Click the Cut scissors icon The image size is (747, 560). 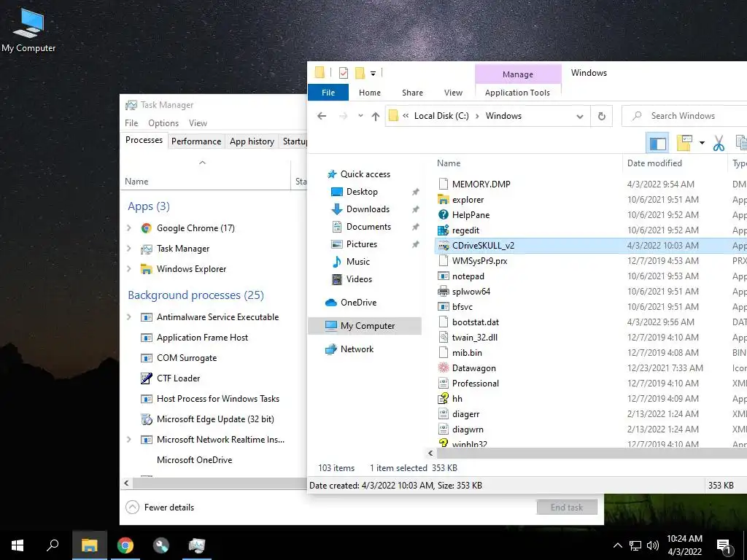[719, 142]
